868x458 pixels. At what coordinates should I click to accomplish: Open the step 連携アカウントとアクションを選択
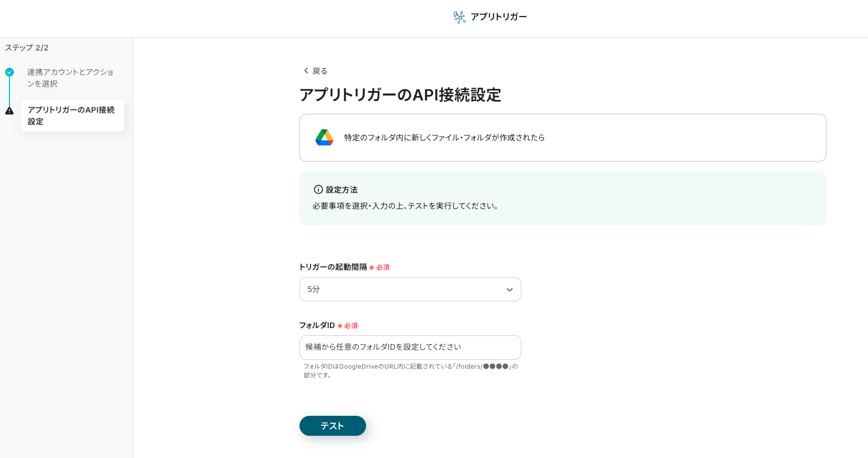(70, 78)
